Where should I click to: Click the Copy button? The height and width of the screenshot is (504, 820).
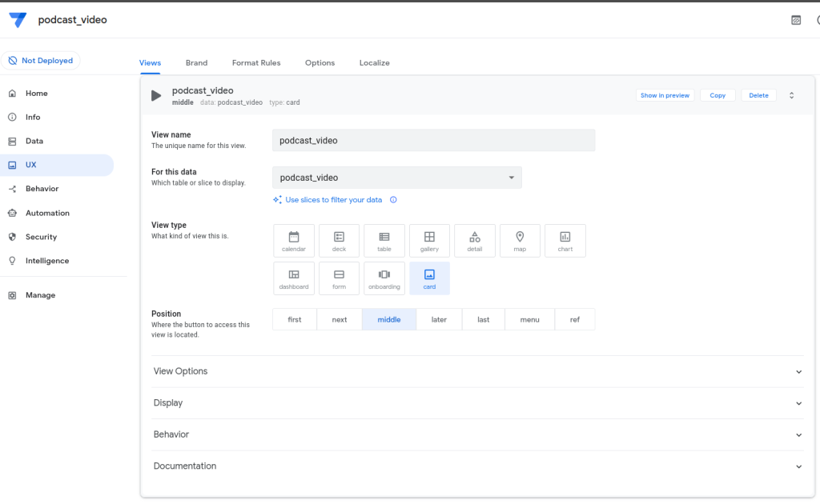pyautogui.click(x=717, y=95)
